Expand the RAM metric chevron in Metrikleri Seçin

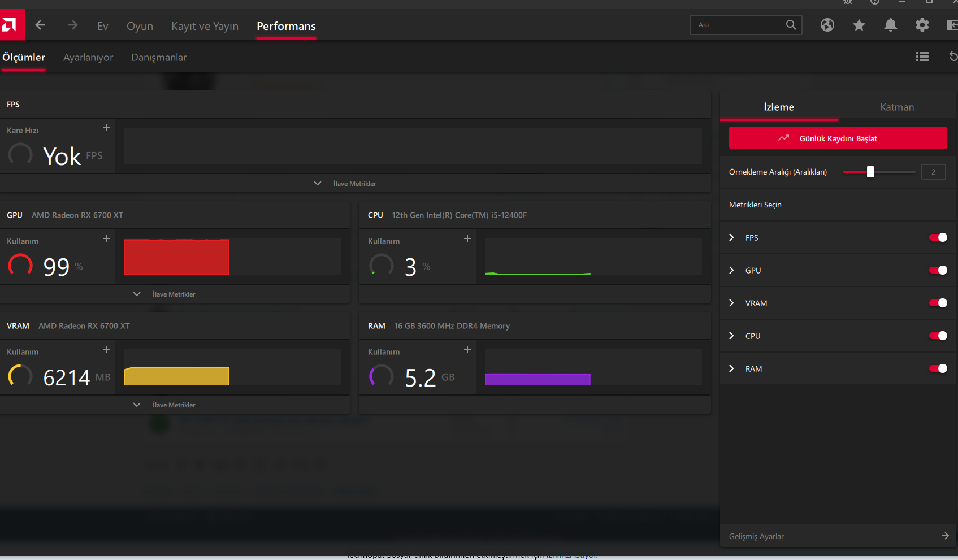(x=731, y=368)
